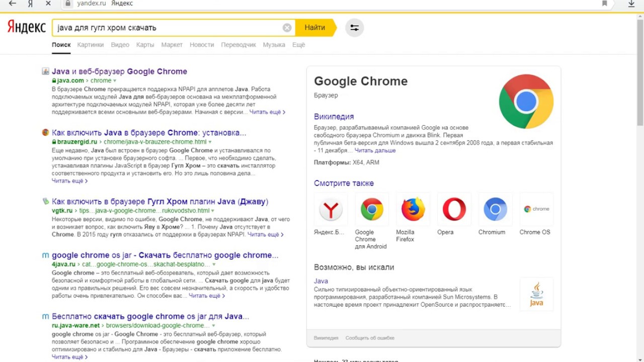Open search settings with the sliders icon
Viewport: 644px width, 362px height.
click(x=354, y=28)
